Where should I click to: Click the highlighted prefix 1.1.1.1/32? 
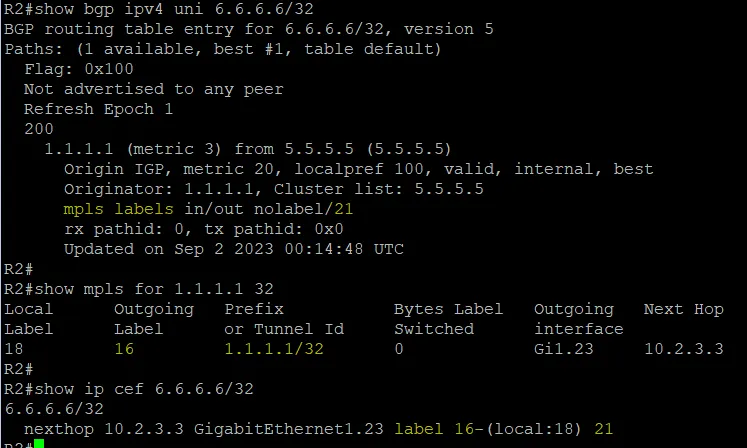274,349
